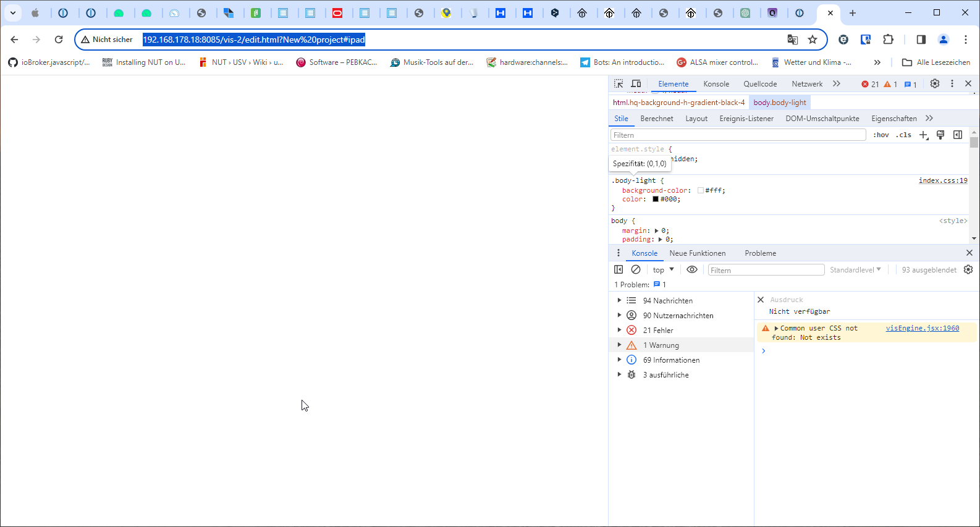Toggle the :hov element state panel

pyautogui.click(x=881, y=135)
